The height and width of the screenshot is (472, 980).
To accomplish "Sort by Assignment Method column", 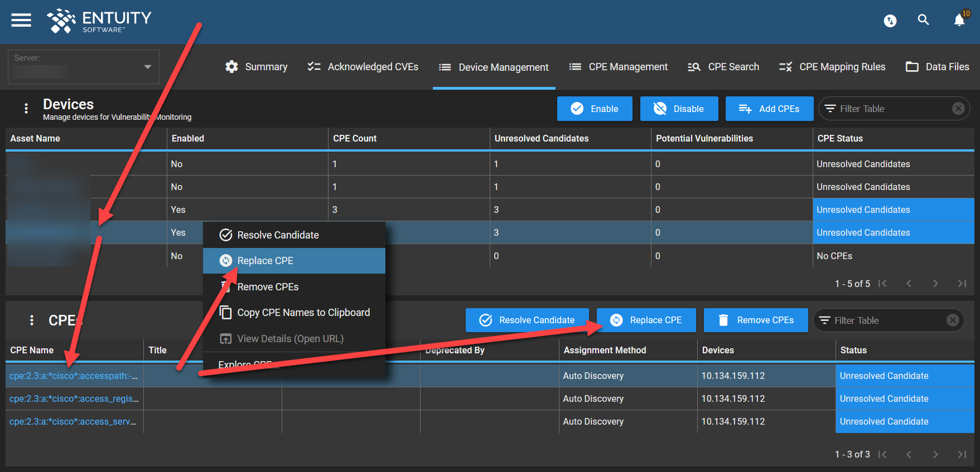I will [x=628, y=350].
